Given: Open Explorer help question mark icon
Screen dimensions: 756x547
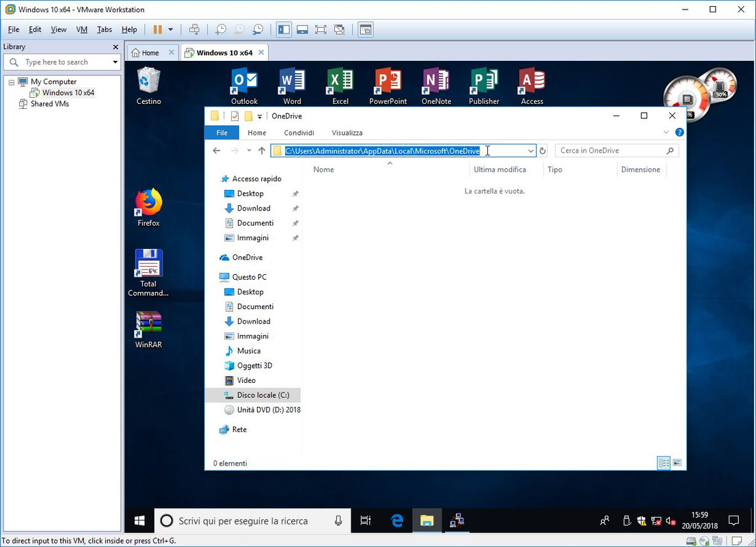Looking at the screenshot, I should (679, 132).
